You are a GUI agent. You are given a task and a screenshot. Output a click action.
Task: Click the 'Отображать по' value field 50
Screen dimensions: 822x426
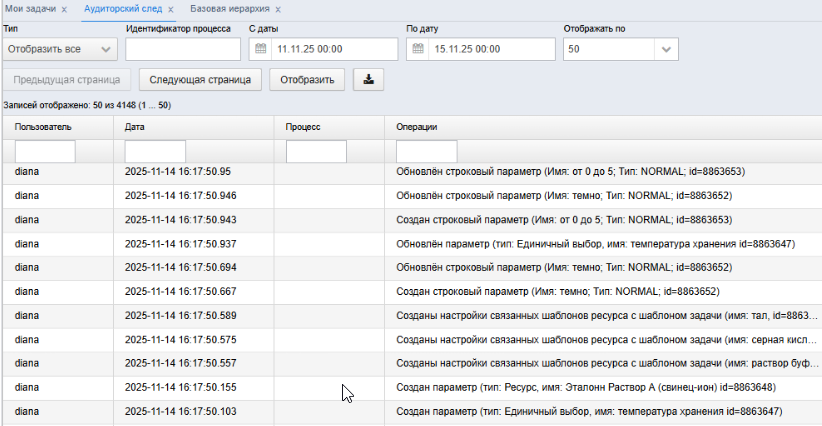coord(609,49)
